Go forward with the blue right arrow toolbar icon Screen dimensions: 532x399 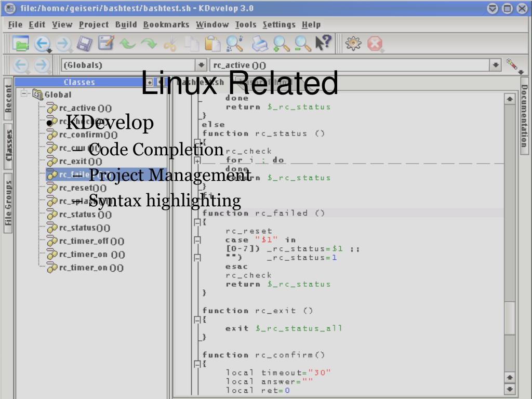tap(63, 44)
